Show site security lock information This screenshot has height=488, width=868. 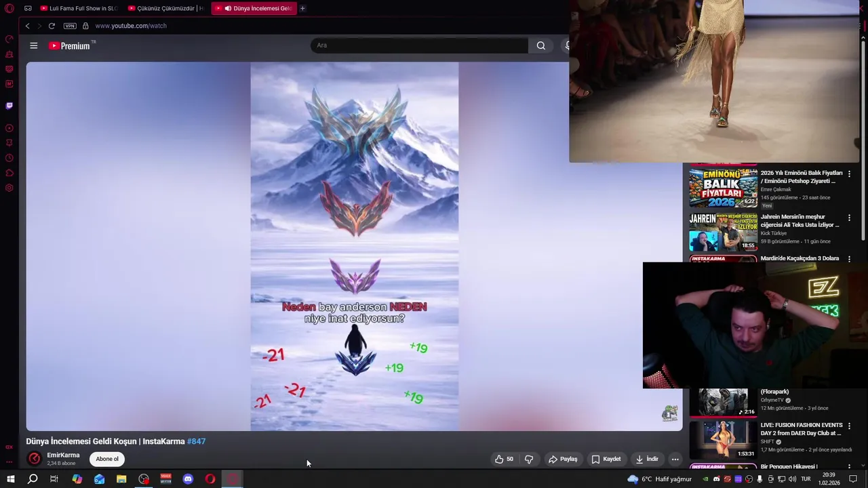tap(85, 26)
